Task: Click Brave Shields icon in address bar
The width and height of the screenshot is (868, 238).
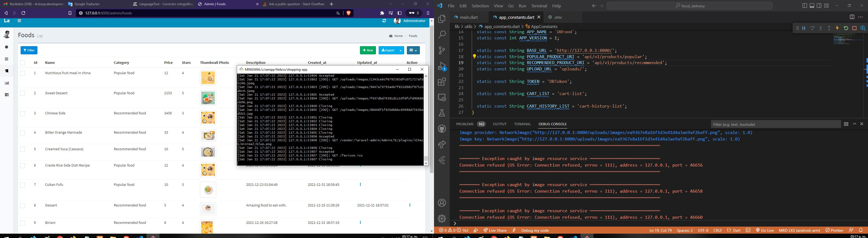Action: 348,13
